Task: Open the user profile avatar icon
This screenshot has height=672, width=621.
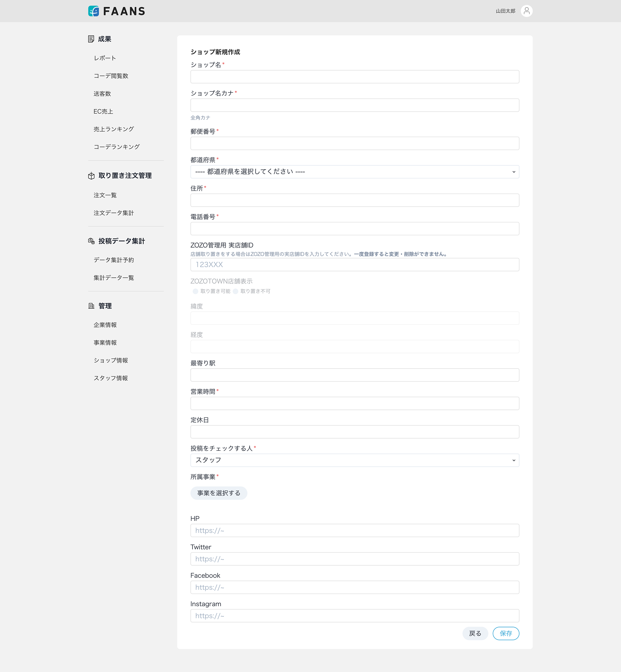Action: [526, 11]
